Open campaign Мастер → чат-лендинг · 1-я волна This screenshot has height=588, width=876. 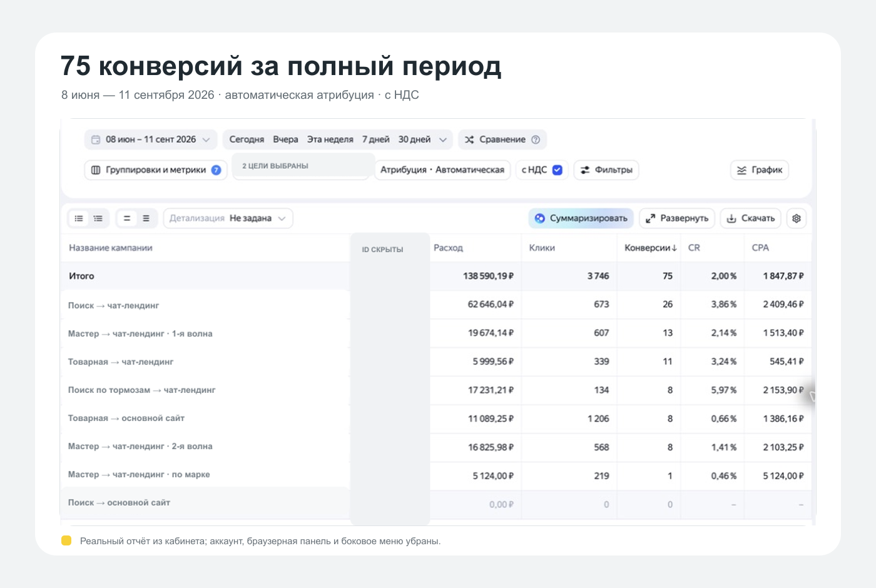click(x=140, y=333)
